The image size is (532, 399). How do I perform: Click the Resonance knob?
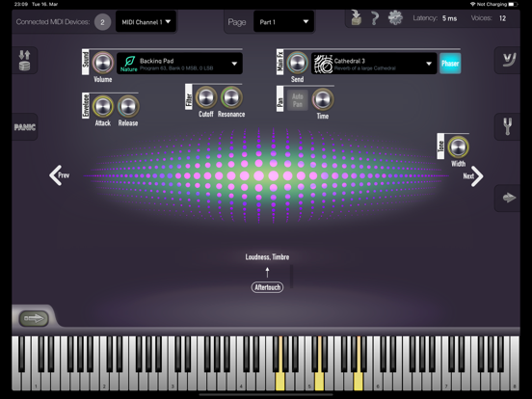[x=231, y=97]
